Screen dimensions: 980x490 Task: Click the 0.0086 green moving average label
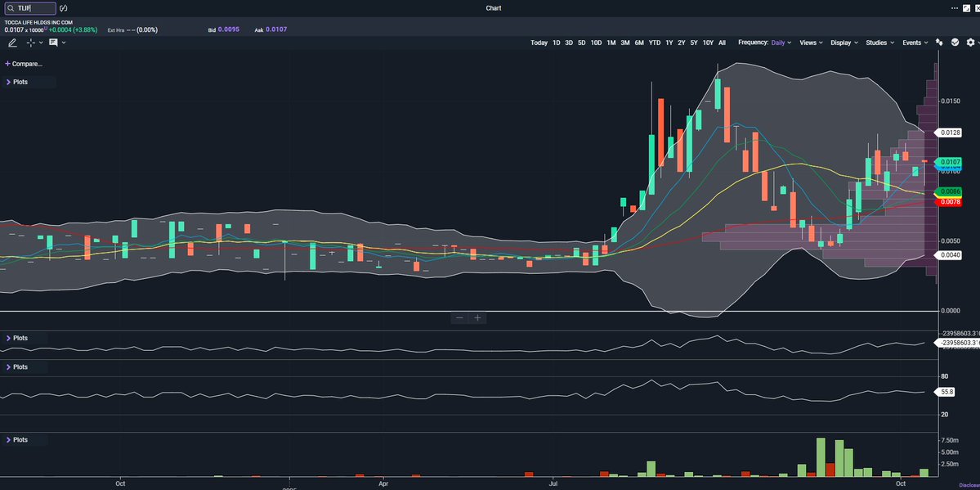tap(948, 191)
